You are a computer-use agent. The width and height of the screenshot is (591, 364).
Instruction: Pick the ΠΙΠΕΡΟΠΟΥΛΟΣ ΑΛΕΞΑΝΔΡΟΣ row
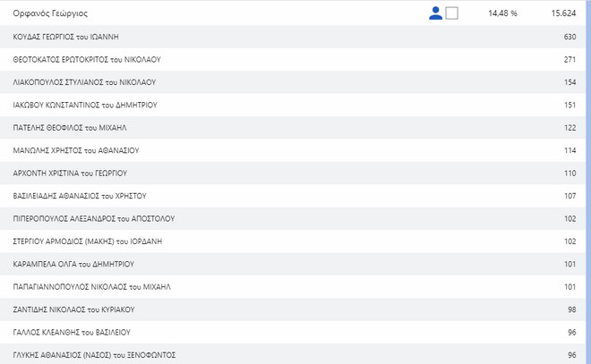pyautogui.click(x=93, y=218)
